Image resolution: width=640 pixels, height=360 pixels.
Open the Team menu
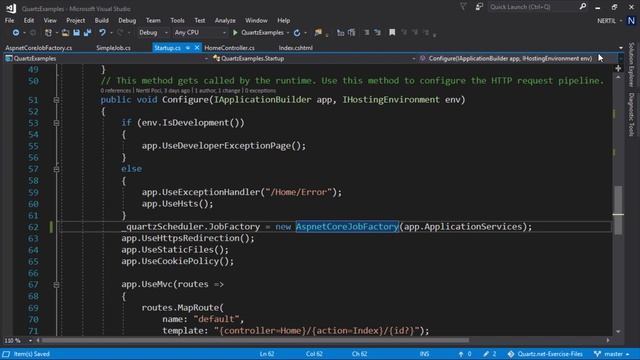[153, 20]
